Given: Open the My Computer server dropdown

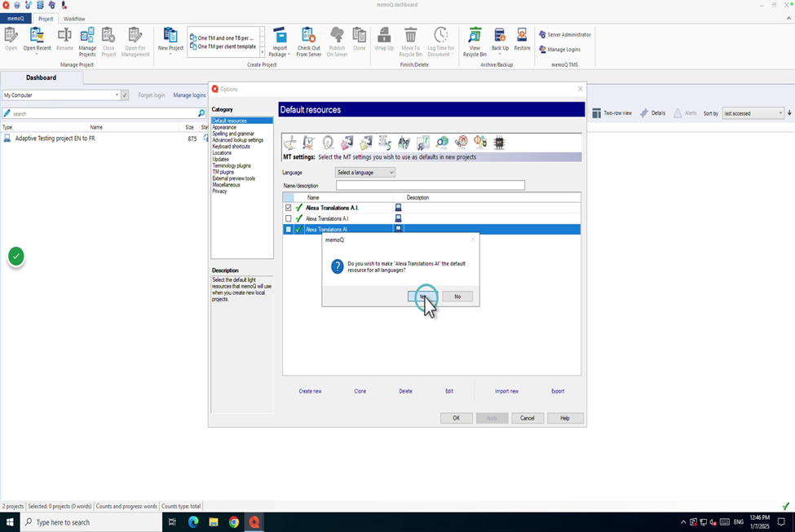Looking at the screenshot, I should pyautogui.click(x=61, y=95).
